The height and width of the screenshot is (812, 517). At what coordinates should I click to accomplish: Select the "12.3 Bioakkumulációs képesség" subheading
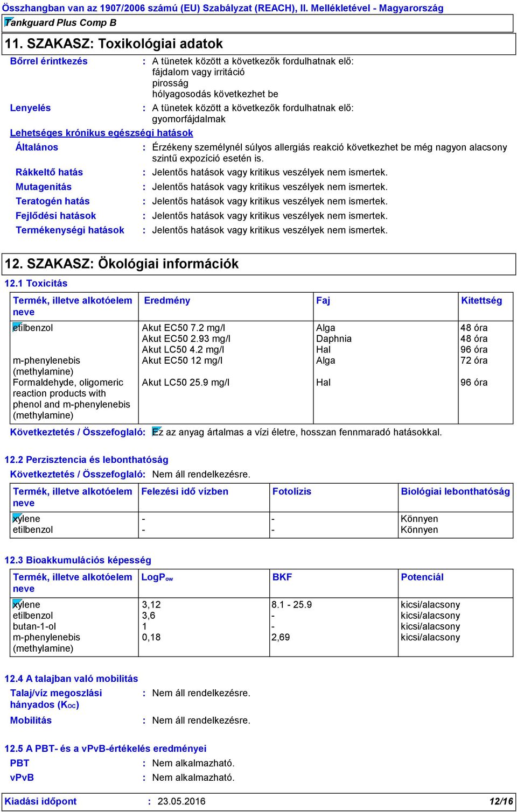[78, 561]
